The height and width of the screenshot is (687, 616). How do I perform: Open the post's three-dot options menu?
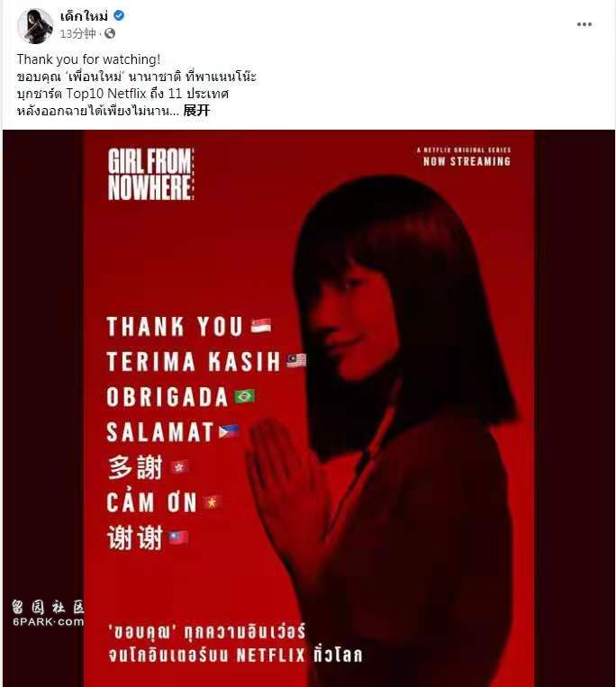584,24
